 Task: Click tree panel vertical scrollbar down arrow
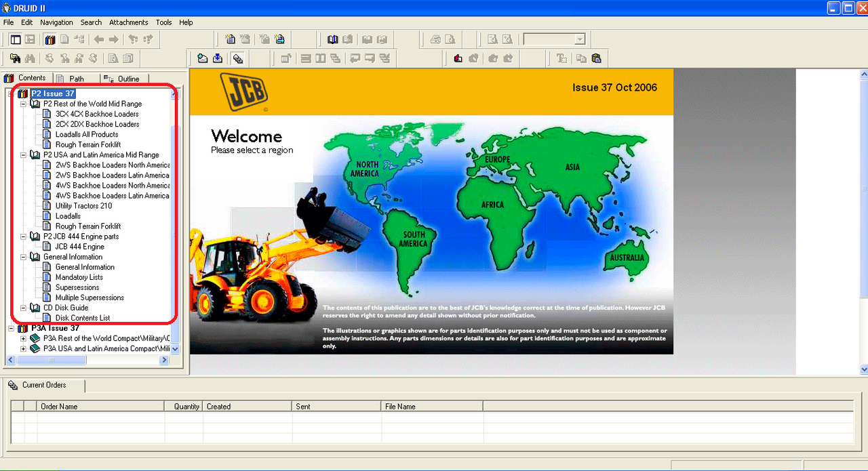click(176, 348)
